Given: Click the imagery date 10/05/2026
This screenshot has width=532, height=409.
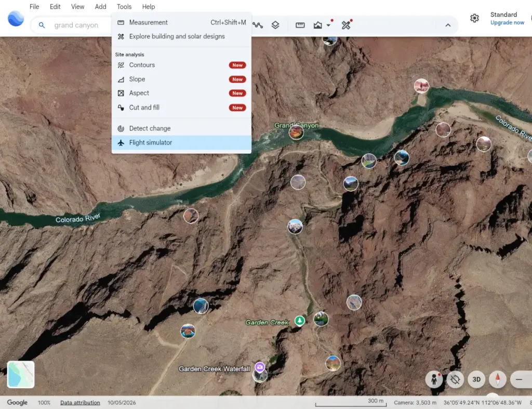Looking at the screenshot, I should point(122,403).
